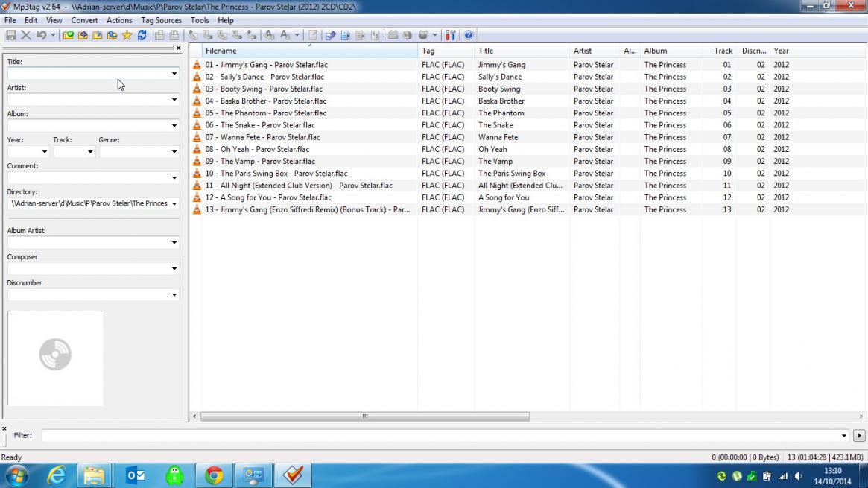
Task: Open the Tag Sources menu
Action: point(161,20)
